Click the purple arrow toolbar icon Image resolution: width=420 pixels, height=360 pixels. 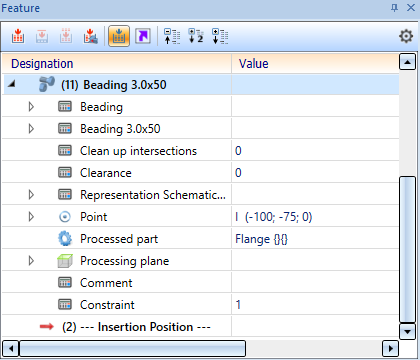coord(143,36)
